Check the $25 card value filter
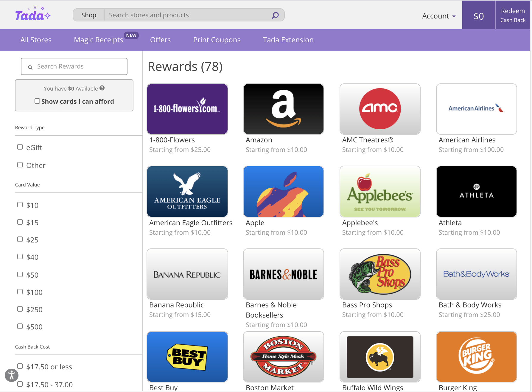The width and height of the screenshot is (532, 392). pyautogui.click(x=20, y=239)
